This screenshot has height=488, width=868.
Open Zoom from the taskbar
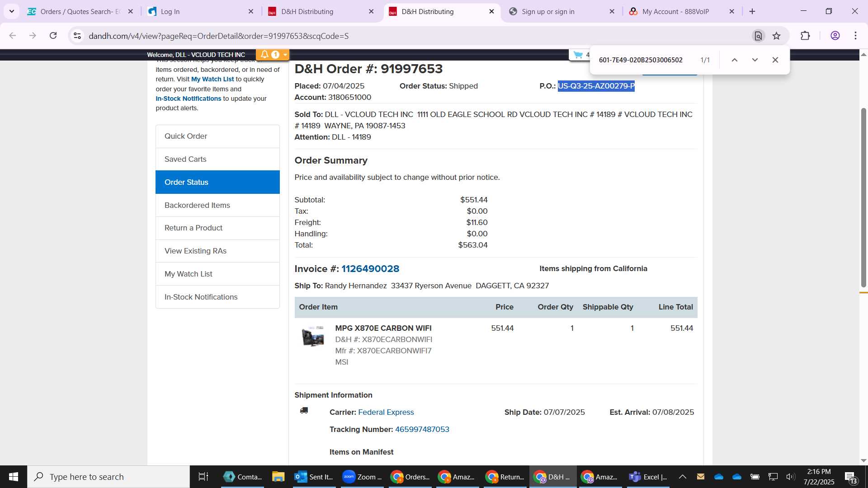(x=362, y=477)
